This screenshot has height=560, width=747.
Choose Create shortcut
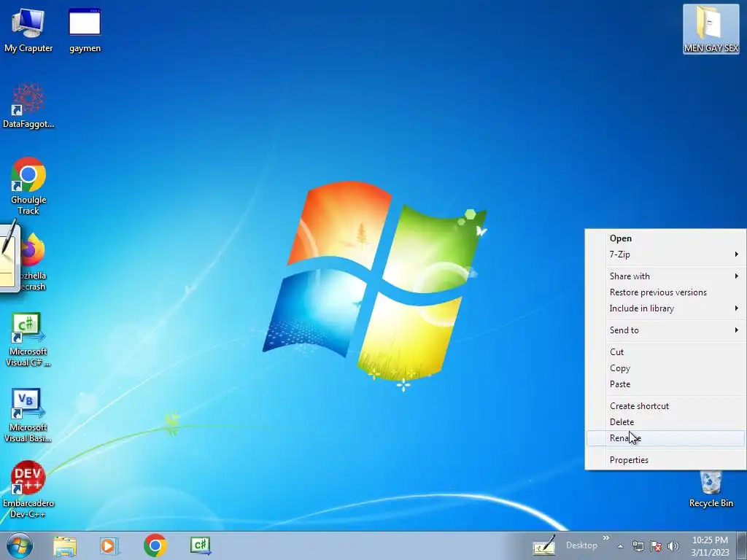(666, 405)
